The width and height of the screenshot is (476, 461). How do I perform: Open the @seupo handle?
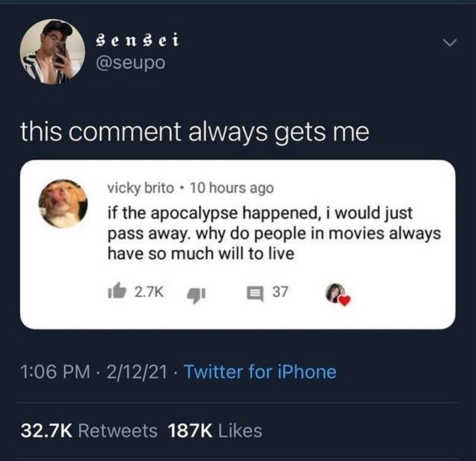coord(131,63)
